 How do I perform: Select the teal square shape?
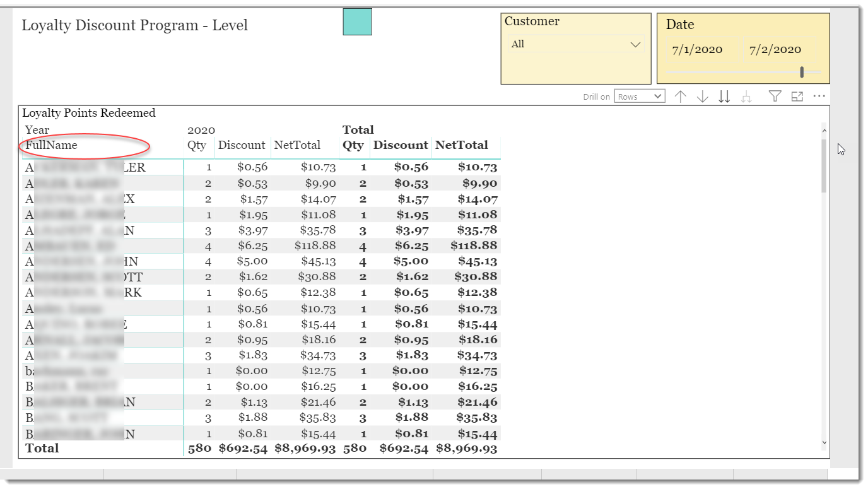(357, 21)
